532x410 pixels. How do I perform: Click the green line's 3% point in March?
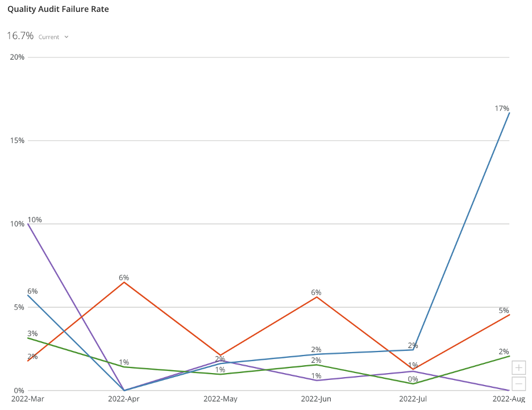(x=28, y=338)
